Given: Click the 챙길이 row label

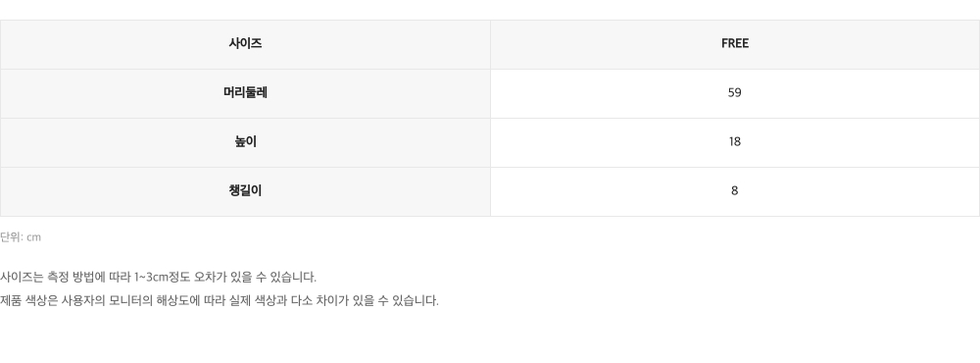Looking at the screenshot, I should [x=245, y=191].
